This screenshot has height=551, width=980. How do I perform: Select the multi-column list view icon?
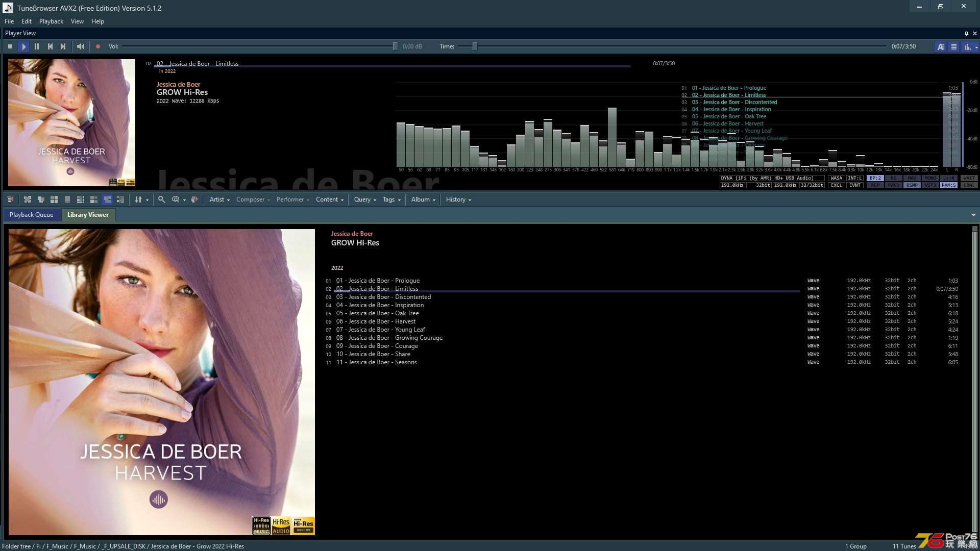coord(81,199)
